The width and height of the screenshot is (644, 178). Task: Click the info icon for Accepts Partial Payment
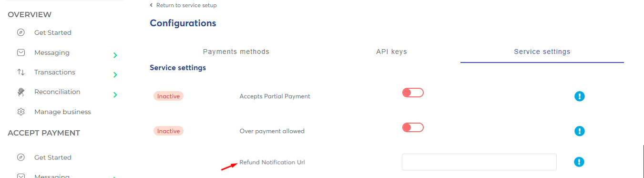tap(579, 96)
